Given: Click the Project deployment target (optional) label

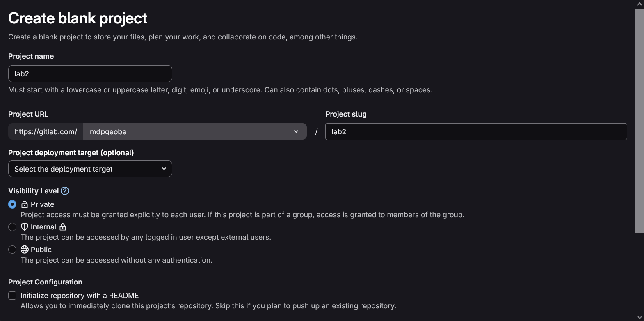Looking at the screenshot, I should click(x=71, y=153).
